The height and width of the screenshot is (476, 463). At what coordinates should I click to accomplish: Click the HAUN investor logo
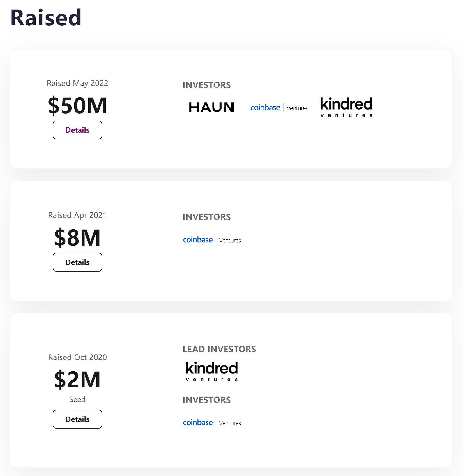pyautogui.click(x=211, y=107)
